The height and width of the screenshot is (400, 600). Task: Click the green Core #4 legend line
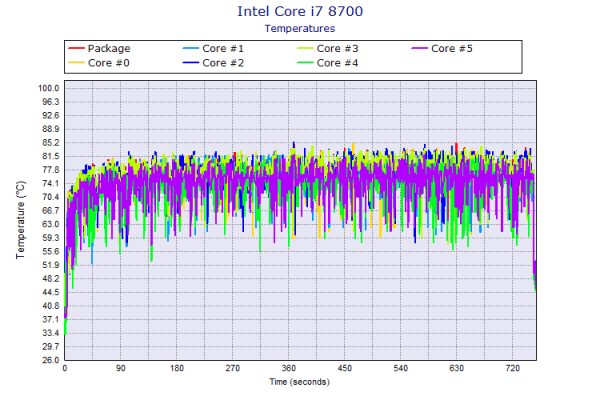click(305, 62)
